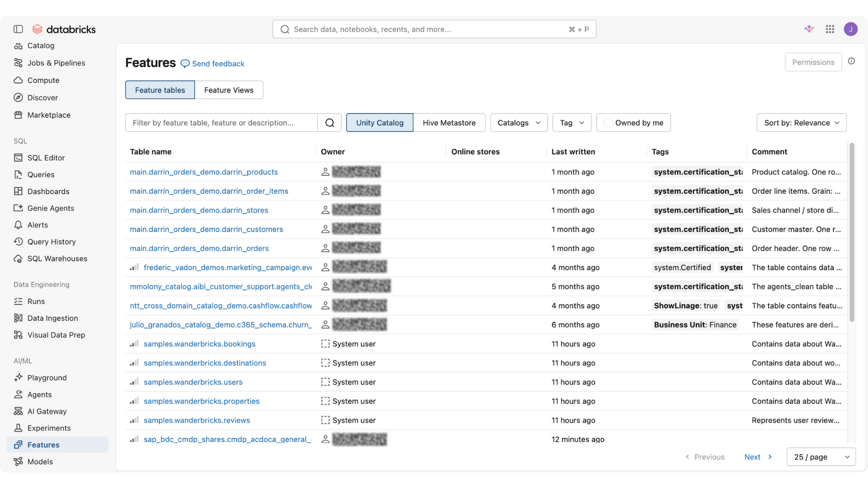Collapse the sidebar with the panel toggle icon
The height and width of the screenshot is (488, 868).
[x=18, y=29]
